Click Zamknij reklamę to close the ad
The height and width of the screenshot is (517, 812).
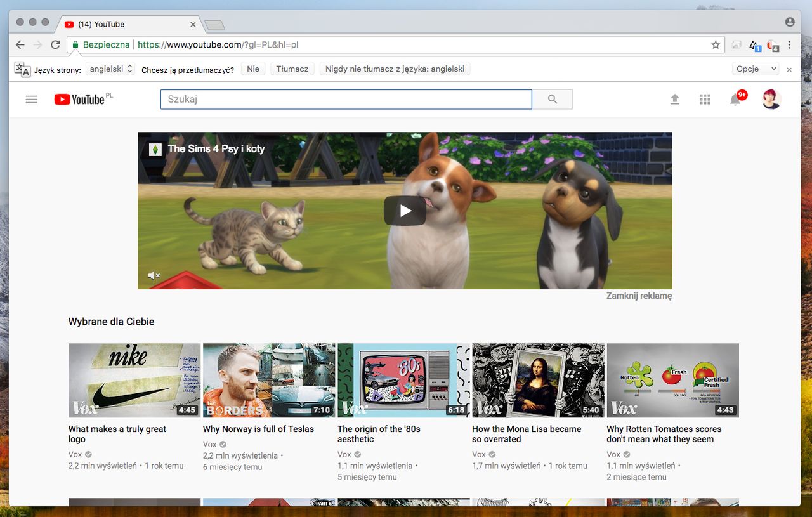639,296
